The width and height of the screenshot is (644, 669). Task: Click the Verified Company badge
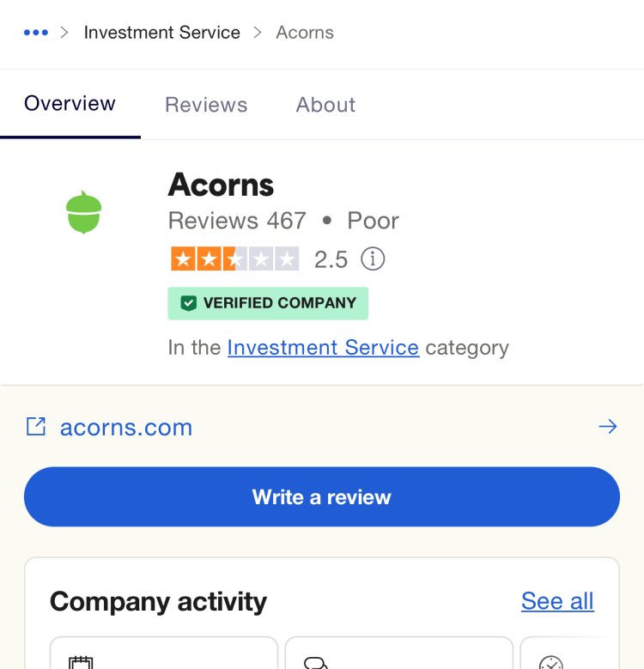click(268, 303)
